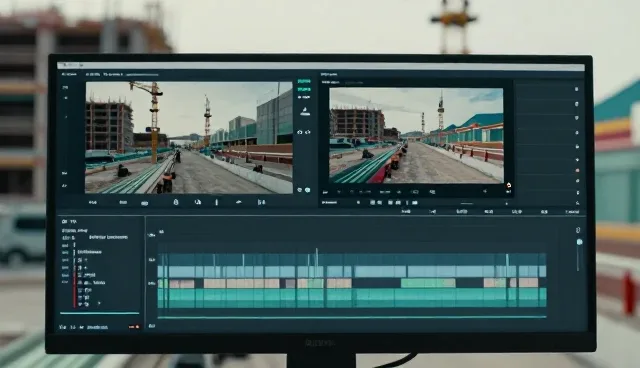Click the small icon above the timeline zoom slider

pyautogui.click(x=578, y=231)
